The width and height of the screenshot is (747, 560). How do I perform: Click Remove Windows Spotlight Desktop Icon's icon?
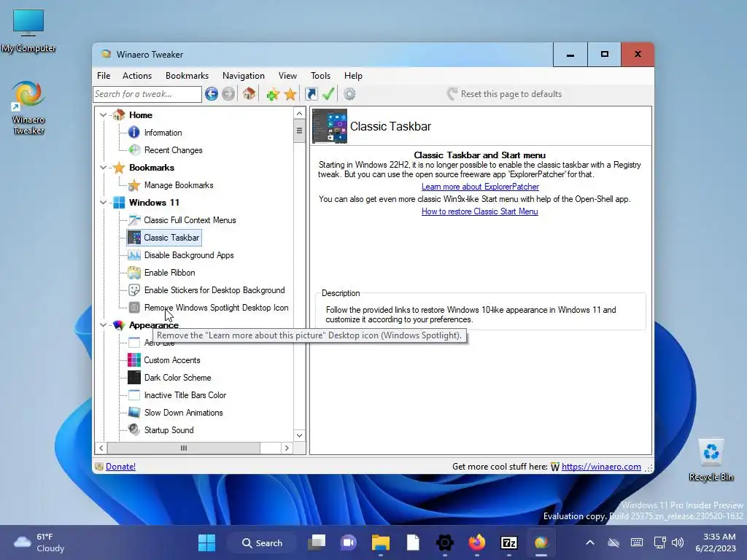[x=134, y=308]
